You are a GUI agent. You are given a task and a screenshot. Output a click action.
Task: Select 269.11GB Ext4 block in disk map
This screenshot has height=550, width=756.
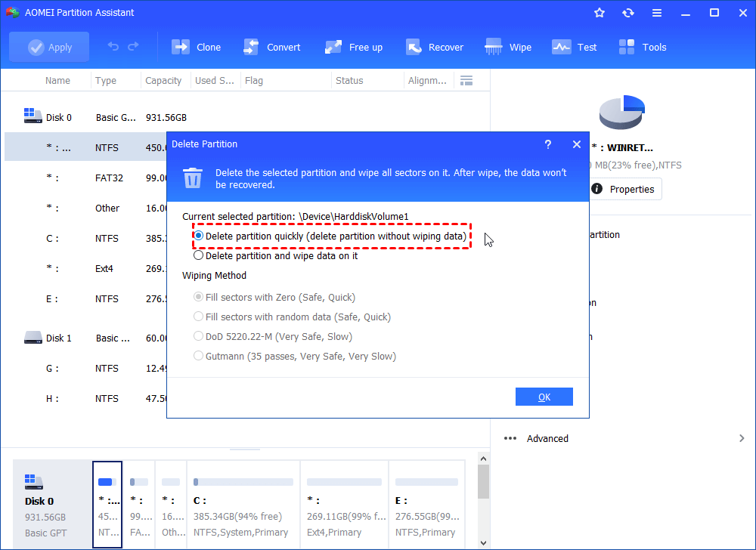344,504
